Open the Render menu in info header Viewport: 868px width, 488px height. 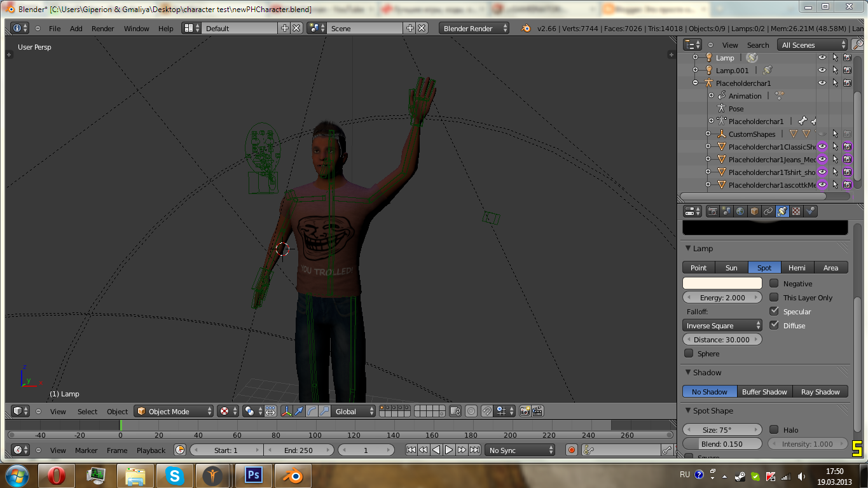pos(103,29)
